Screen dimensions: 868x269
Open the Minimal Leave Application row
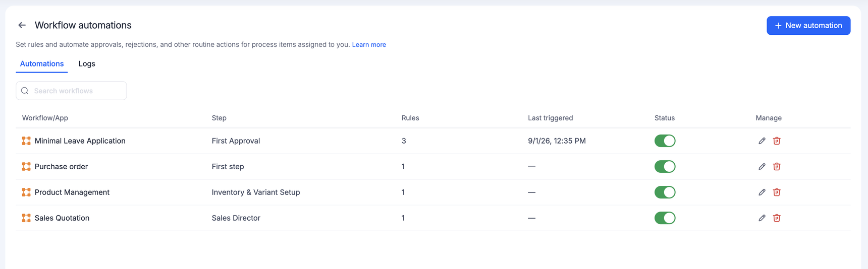(x=433, y=141)
